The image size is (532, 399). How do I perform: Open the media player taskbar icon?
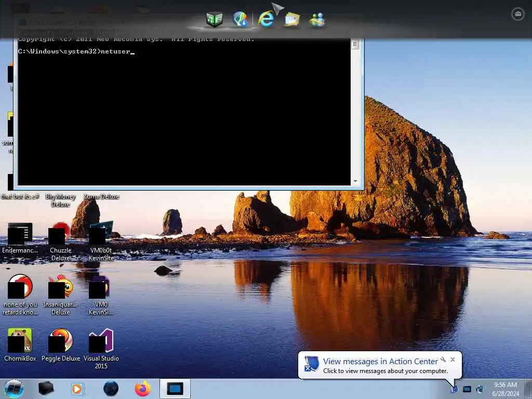pyautogui.click(x=77, y=389)
